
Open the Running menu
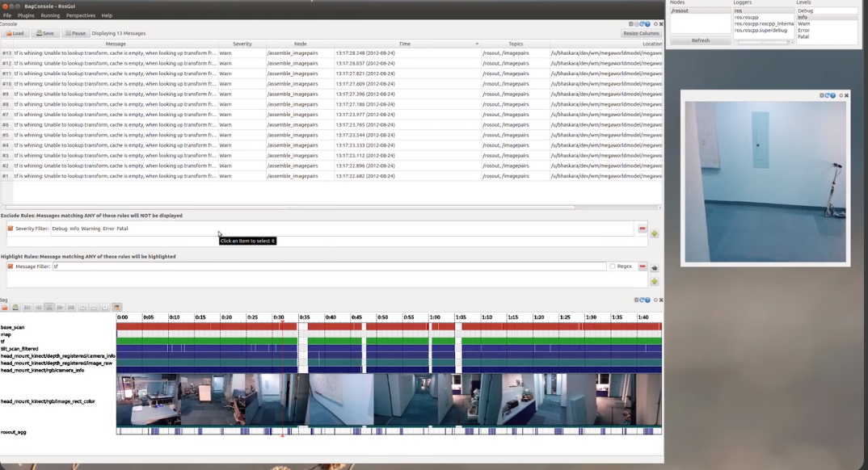tap(50, 15)
